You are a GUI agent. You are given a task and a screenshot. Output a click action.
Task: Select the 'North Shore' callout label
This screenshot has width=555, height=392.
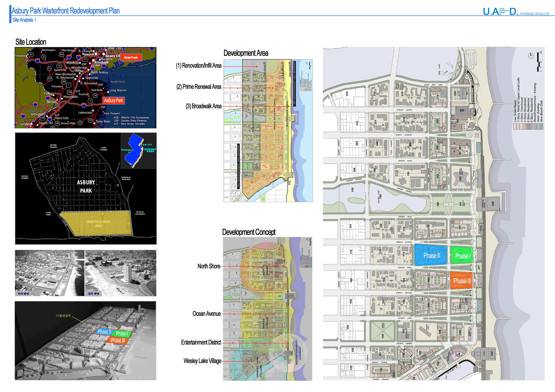click(x=209, y=266)
